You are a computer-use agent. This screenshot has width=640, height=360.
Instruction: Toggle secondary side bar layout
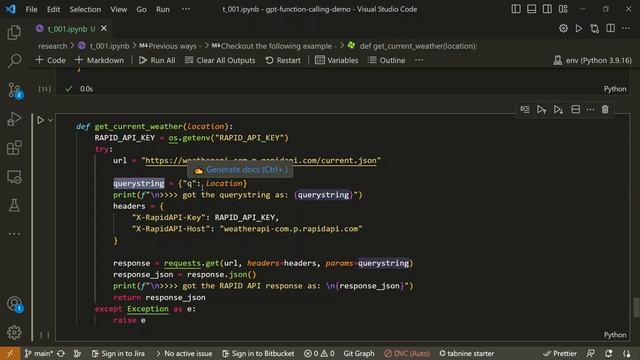click(x=547, y=9)
